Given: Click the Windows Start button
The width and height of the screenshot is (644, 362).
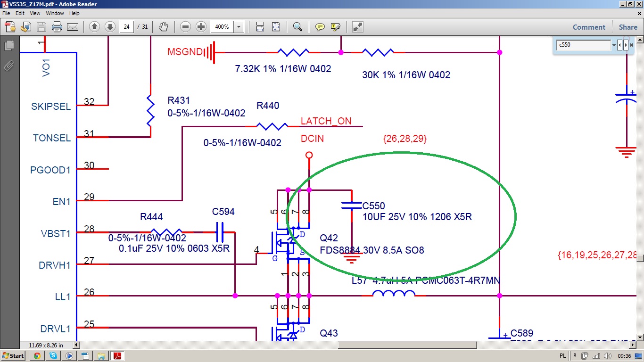Looking at the screenshot, I should [13, 356].
